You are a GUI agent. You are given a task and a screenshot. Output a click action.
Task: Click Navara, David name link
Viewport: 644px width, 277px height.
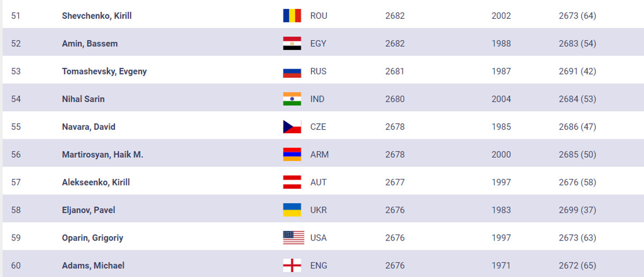89,127
